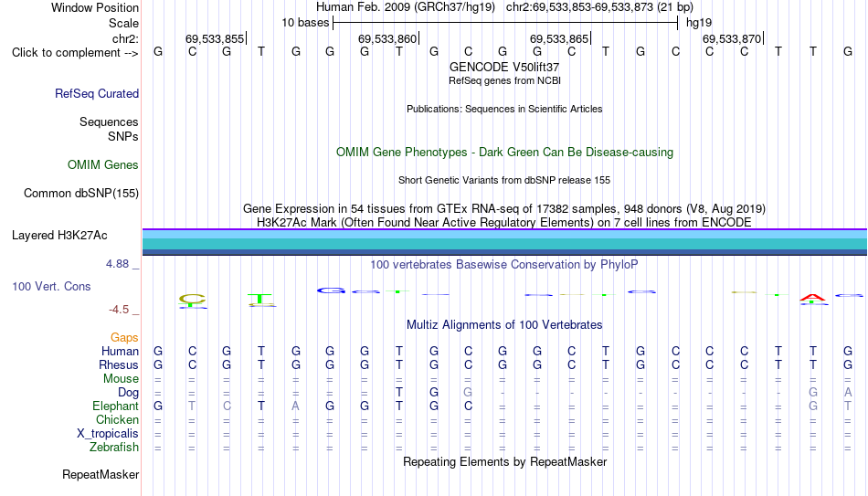Click the chr2: ruler label
Screen dimensions: 868x496
pyautogui.click(x=125, y=38)
